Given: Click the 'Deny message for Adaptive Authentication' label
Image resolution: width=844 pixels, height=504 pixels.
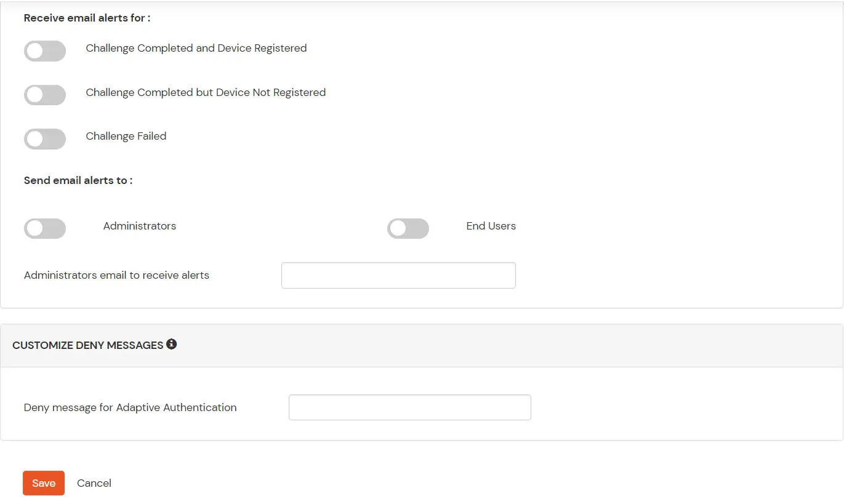Looking at the screenshot, I should click(130, 407).
